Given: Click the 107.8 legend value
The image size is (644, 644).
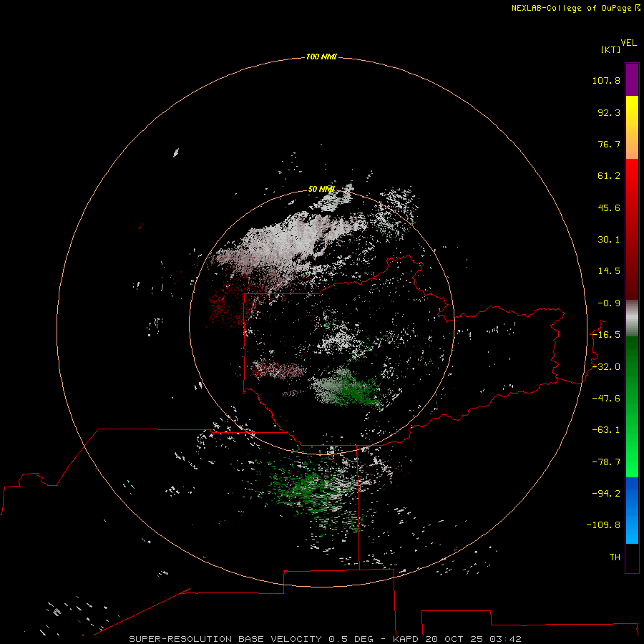Looking at the screenshot, I should pos(606,80).
